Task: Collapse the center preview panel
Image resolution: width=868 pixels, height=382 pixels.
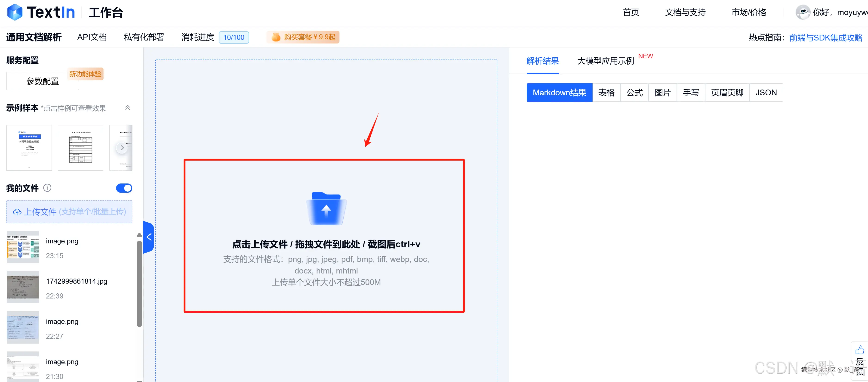Action: 149,237
